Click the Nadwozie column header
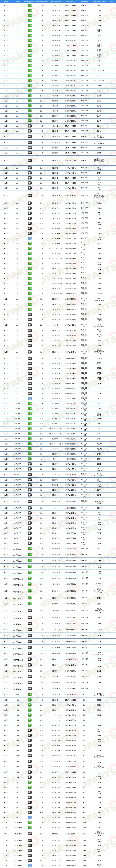The width and height of the screenshot is (116, 868). click(x=85, y=1)
